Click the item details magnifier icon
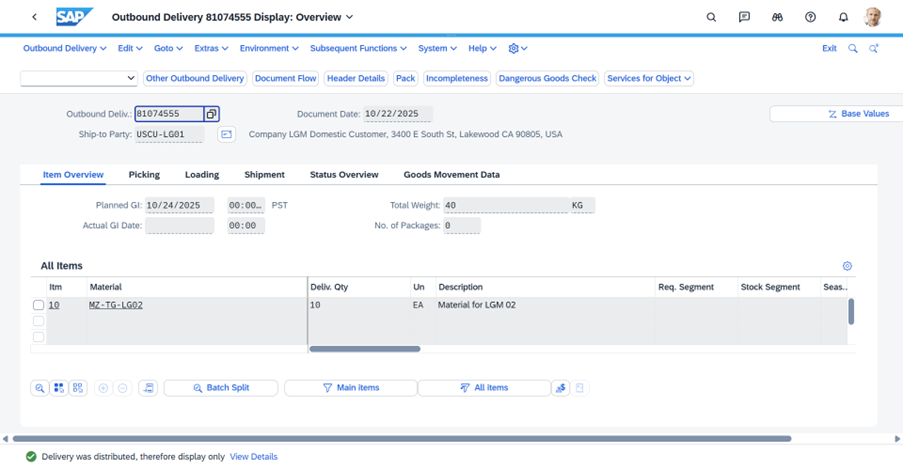This screenshot has height=469, width=903. [x=39, y=388]
